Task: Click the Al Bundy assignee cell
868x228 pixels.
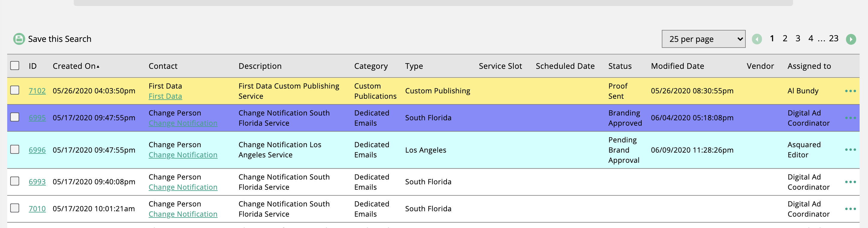Action: pyautogui.click(x=803, y=91)
